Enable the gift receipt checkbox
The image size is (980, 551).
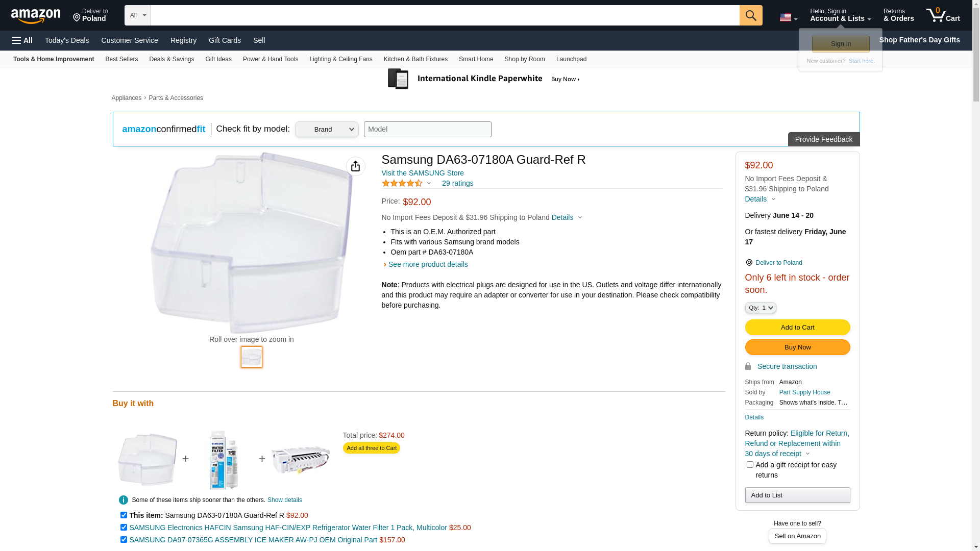pyautogui.click(x=750, y=465)
